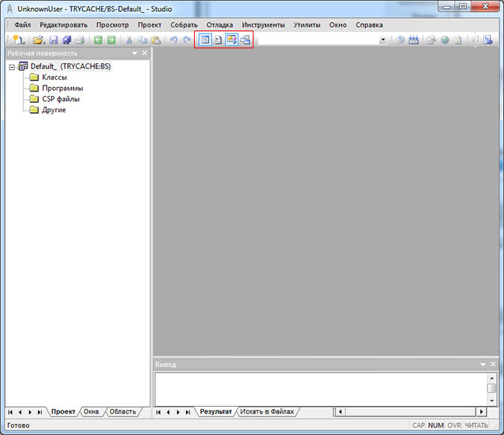Click inside the Вывод output text area

321,390
